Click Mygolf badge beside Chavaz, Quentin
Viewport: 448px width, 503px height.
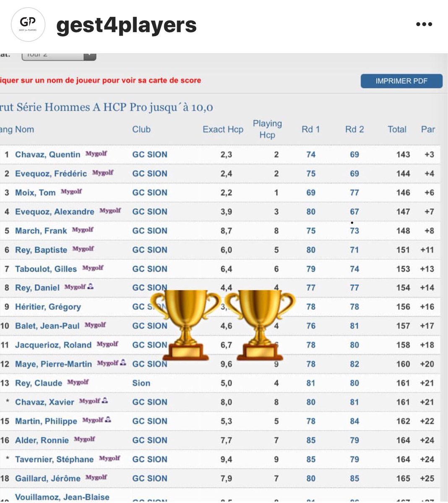[x=96, y=153]
